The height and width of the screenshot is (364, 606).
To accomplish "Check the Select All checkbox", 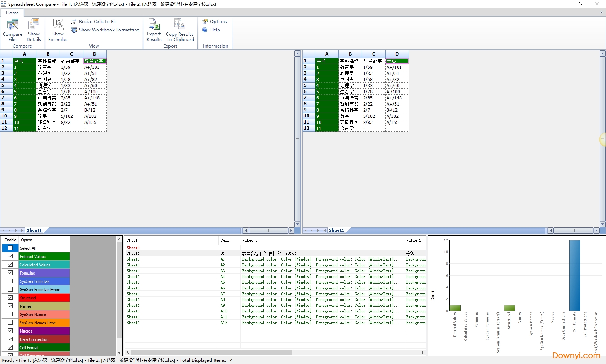I will point(10,248).
